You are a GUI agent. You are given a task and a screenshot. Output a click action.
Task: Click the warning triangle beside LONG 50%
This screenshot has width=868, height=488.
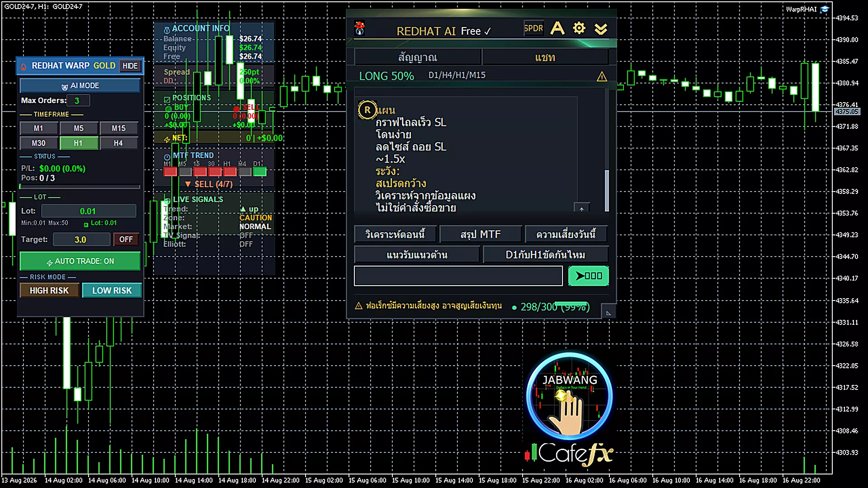pos(602,76)
